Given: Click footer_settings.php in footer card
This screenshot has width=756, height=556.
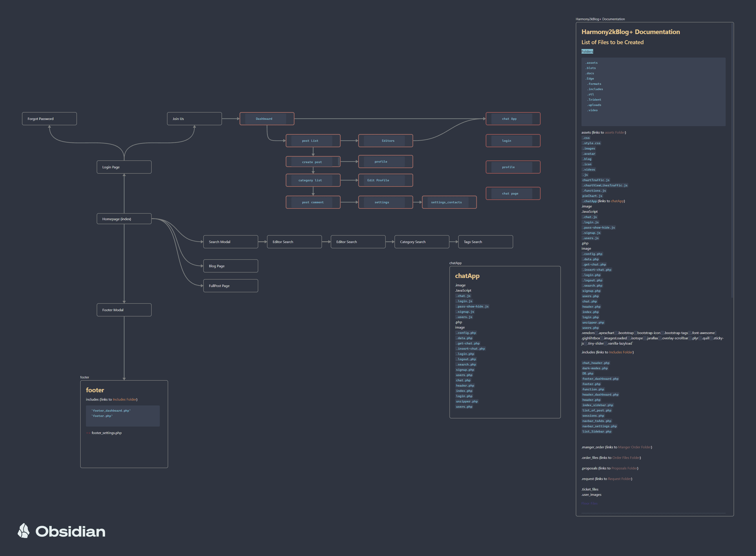Looking at the screenshot, I should point(106,433).
